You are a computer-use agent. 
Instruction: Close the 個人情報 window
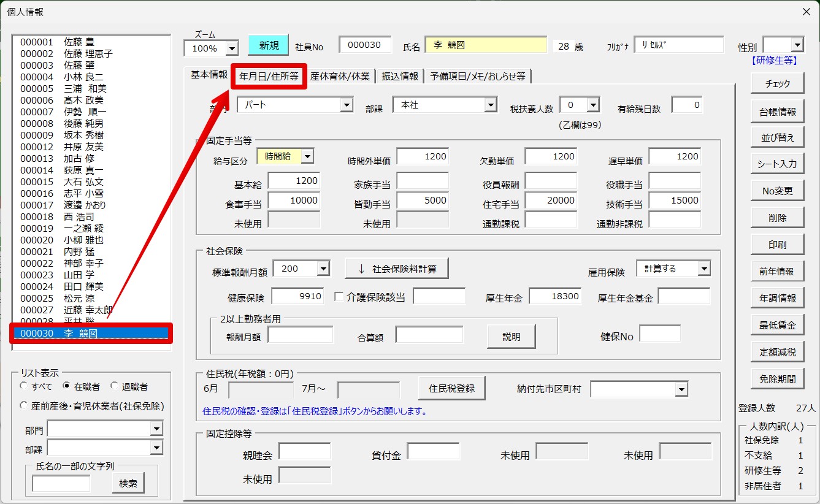pyautogui.click(x=806, y=12)
